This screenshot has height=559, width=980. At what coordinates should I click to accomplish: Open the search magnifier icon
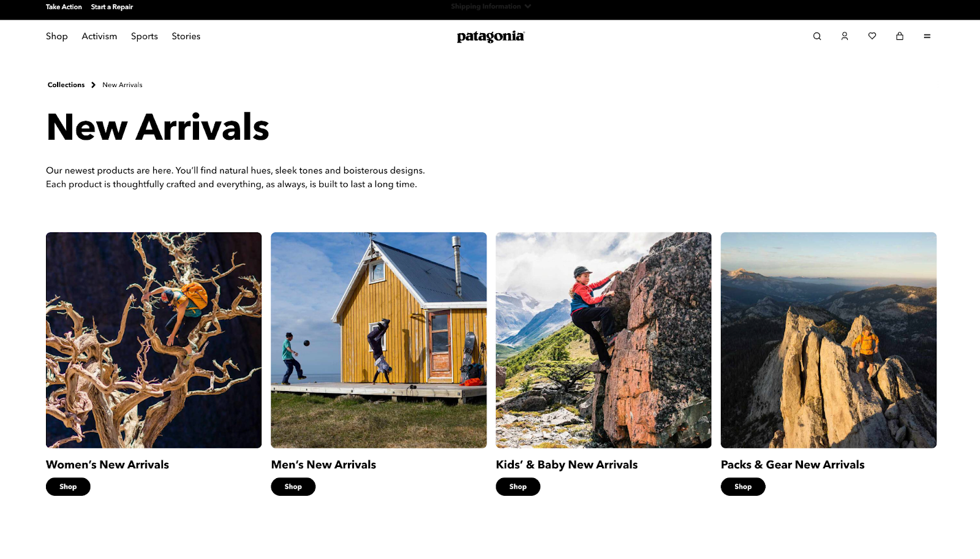click(816, 36)
